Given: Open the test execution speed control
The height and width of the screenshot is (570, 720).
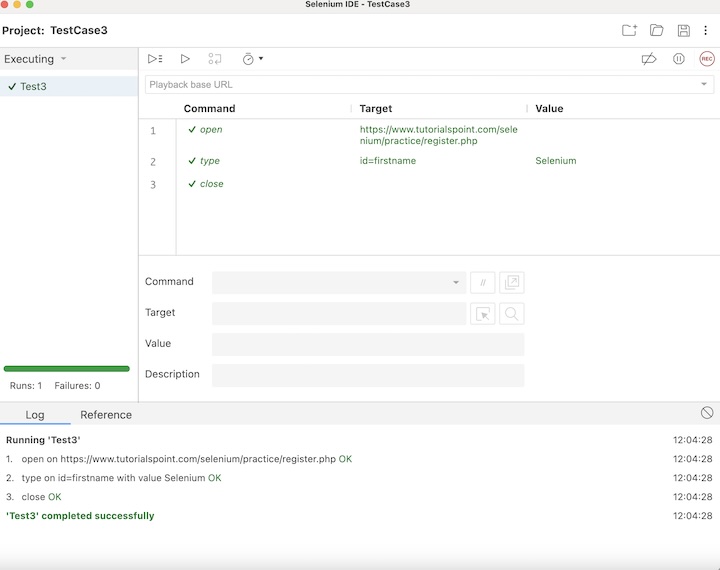Looking at the screenshot, I should (252, 59).
